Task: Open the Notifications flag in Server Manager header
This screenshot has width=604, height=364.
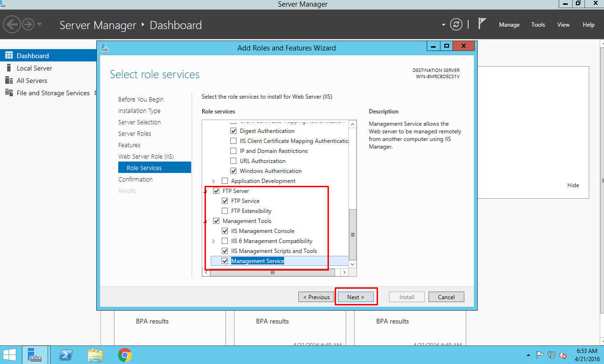Action: (482, 24)
